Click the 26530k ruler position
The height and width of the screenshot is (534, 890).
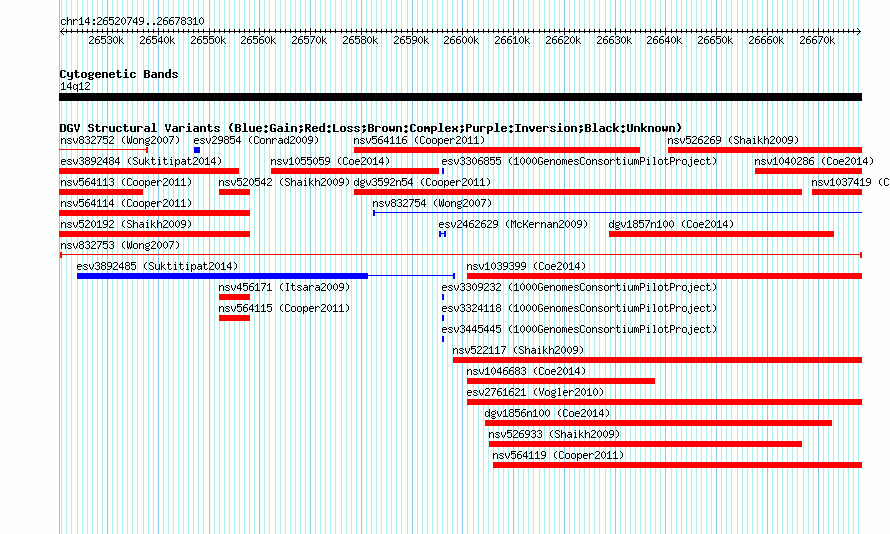click(x=106, y=40)
